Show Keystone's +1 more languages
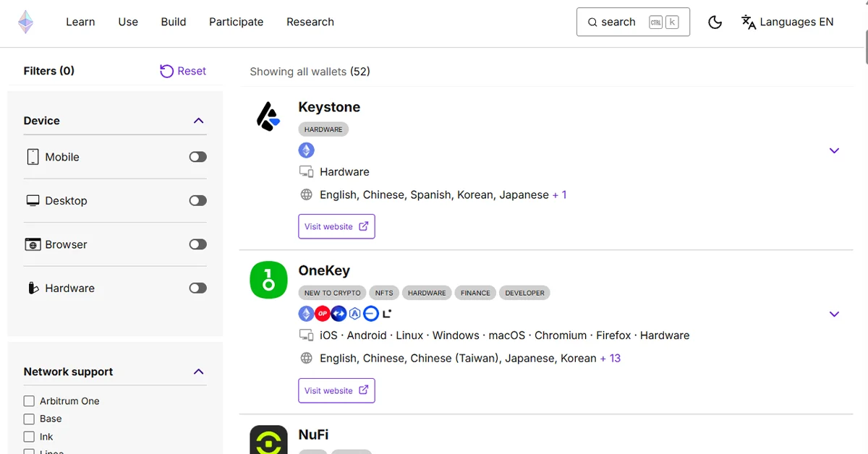The height and width of the screenshot is (454, 868). pyautogui.click(x=560, y=194)
